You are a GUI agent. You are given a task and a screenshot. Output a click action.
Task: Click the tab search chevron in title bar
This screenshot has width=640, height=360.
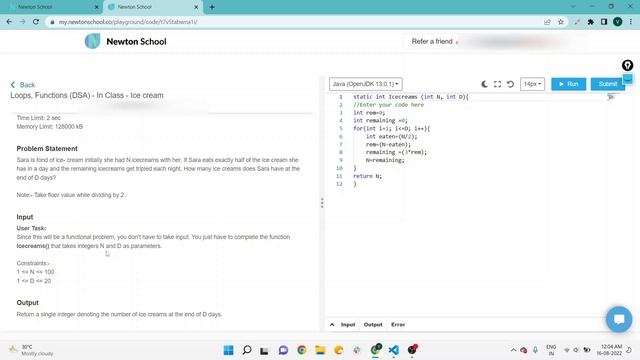click(x=573, y=7)
